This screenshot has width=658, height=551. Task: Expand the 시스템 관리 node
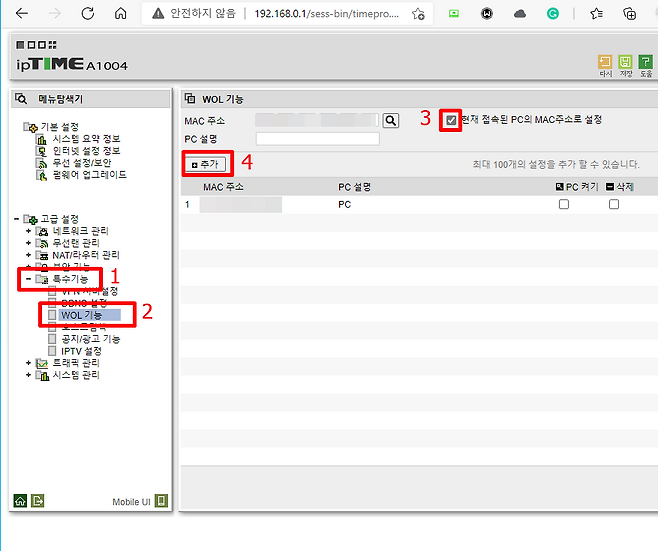pos(28,375)
